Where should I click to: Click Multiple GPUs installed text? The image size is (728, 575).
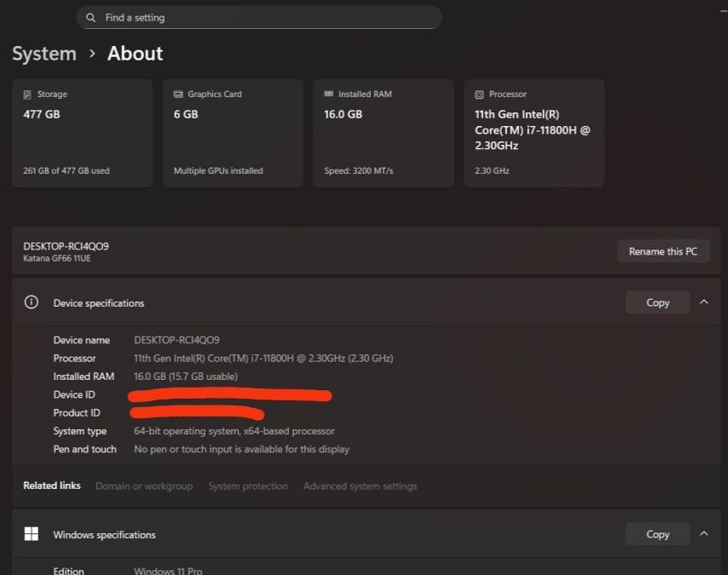pyautogui.click(x=218, y=170)
